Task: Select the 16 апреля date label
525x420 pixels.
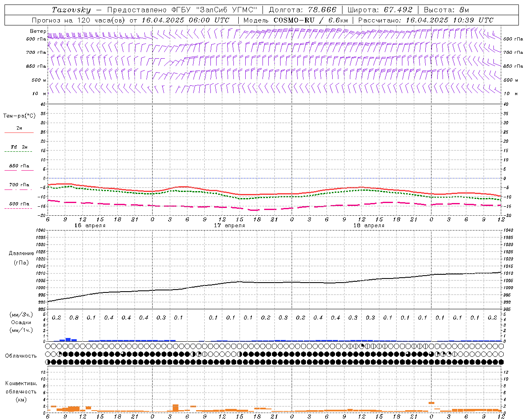Action: [x=90, y=226]
